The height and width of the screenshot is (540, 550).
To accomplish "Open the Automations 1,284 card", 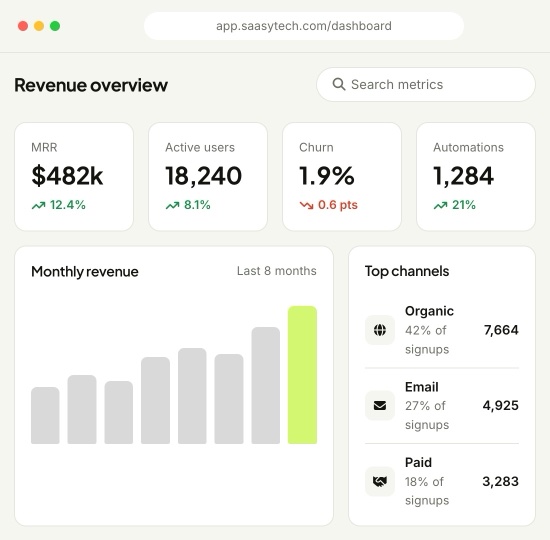I will point(476,176).
